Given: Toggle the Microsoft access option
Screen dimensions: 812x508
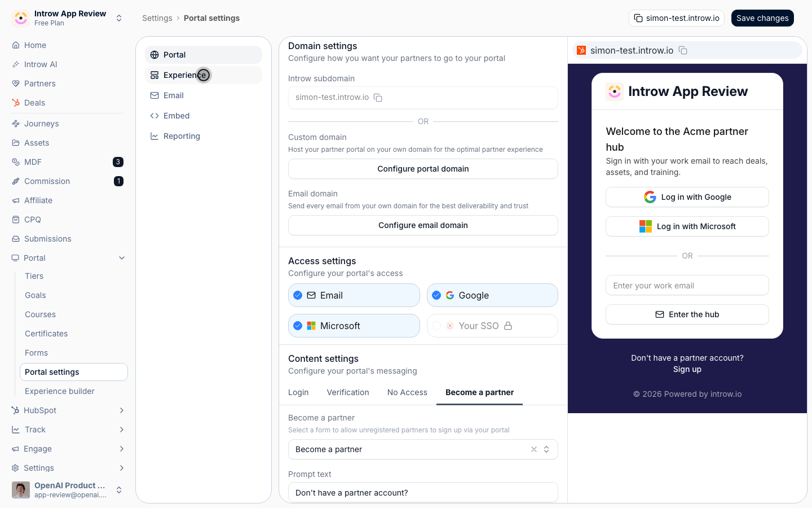Looking at the screenshot, I should pos(354,326).
